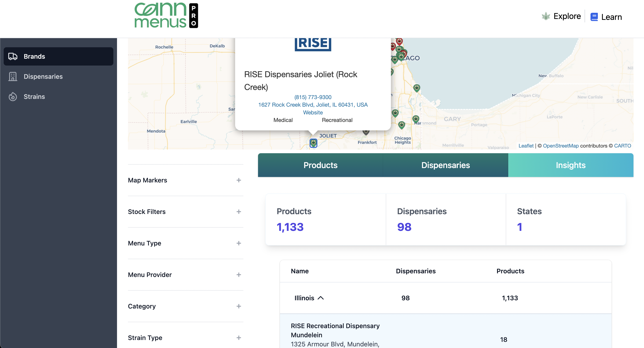
Task: Click the green marker on the lakeshore south of Chicago
Action: 417,88
